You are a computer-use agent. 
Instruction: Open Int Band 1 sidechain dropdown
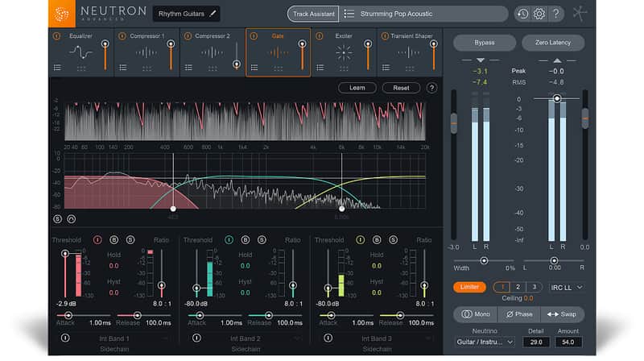tap(119, 338)
